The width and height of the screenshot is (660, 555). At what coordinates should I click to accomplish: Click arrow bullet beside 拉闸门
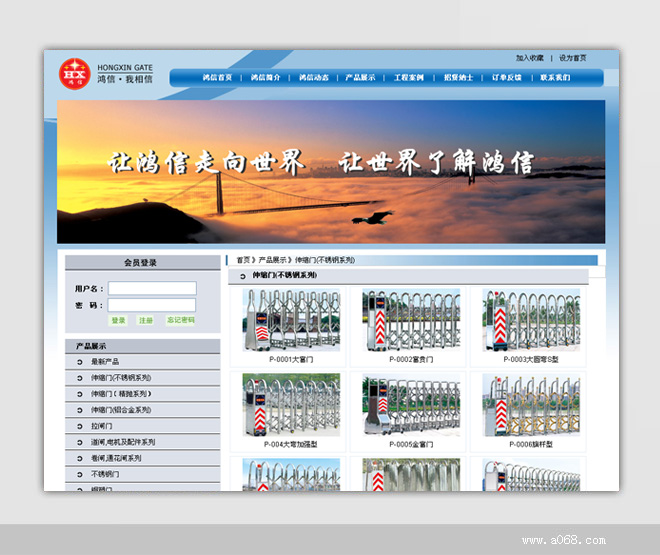[x=80, y=426]
